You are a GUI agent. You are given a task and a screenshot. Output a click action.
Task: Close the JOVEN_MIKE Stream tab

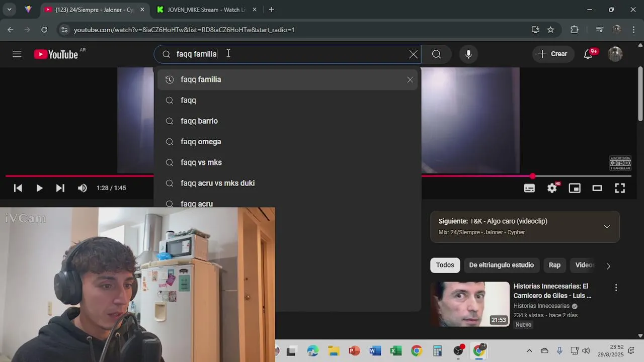[255, 10]
